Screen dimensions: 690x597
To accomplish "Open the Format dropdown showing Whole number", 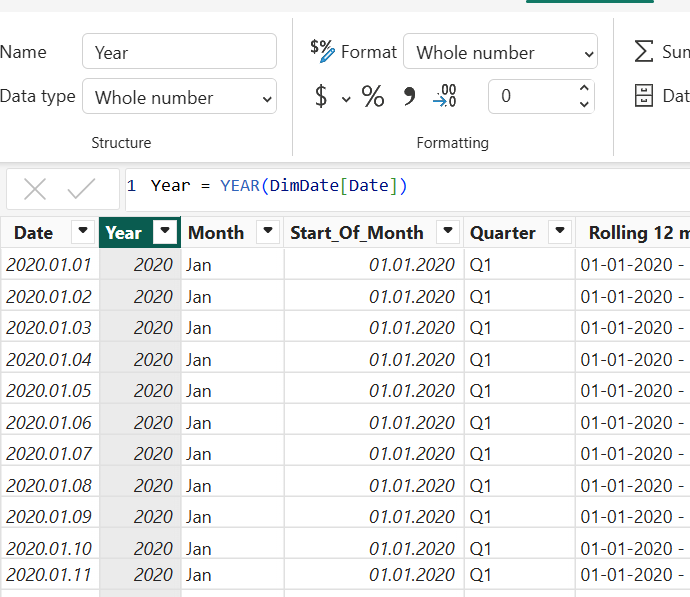I will click(500, 51).
